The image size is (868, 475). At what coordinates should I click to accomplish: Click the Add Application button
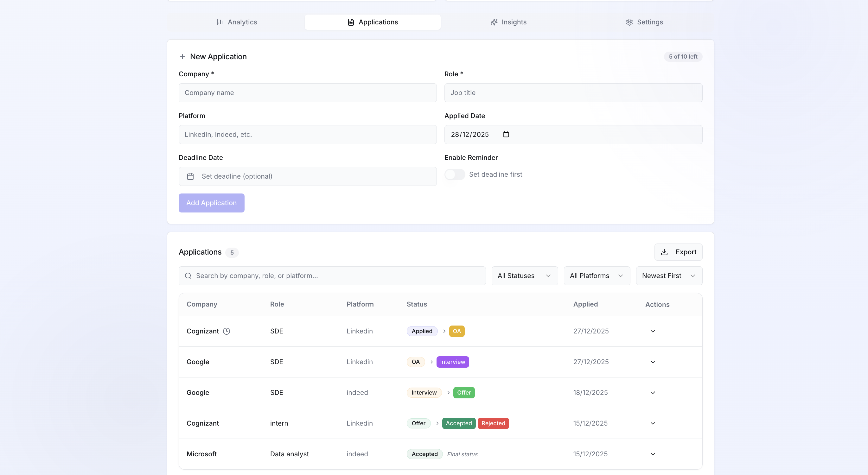coord(211,203)
